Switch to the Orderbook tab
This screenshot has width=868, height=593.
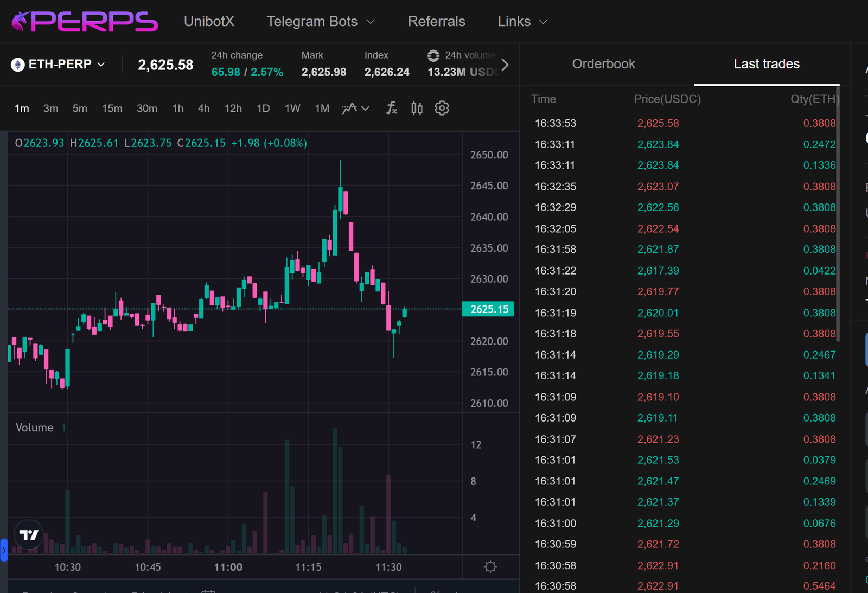point(603,63)
